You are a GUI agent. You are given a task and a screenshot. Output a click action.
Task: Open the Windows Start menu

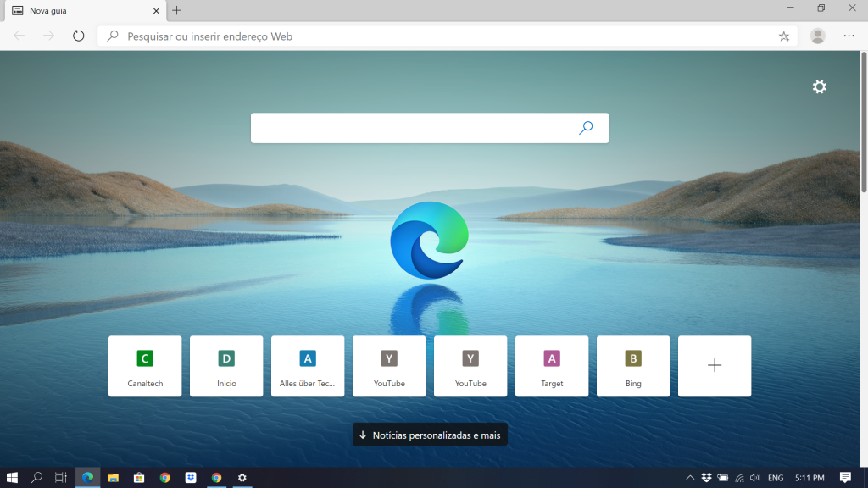[12, 478]
